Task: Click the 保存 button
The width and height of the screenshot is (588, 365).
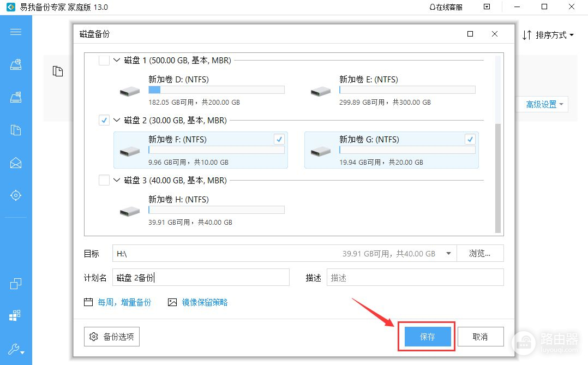Action: (x=428, y=337)
